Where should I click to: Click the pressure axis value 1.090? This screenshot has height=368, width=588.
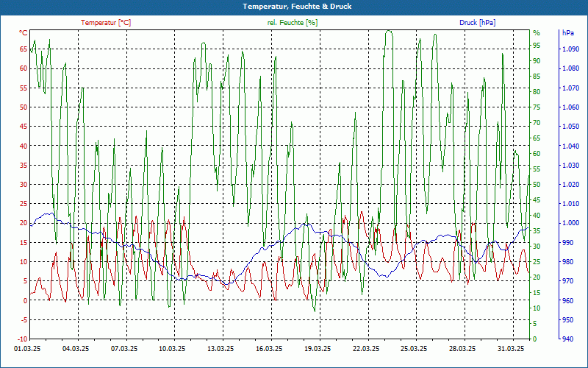(570, 49)
